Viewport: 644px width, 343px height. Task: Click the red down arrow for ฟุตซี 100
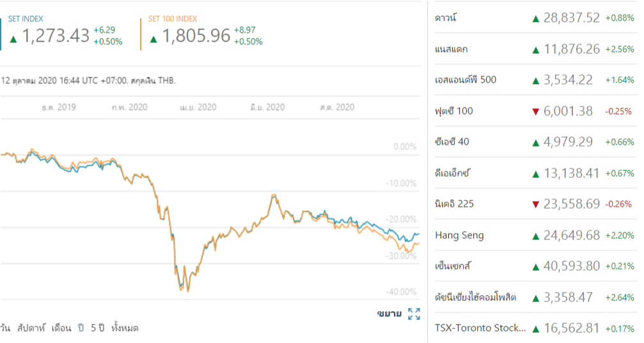535,112
